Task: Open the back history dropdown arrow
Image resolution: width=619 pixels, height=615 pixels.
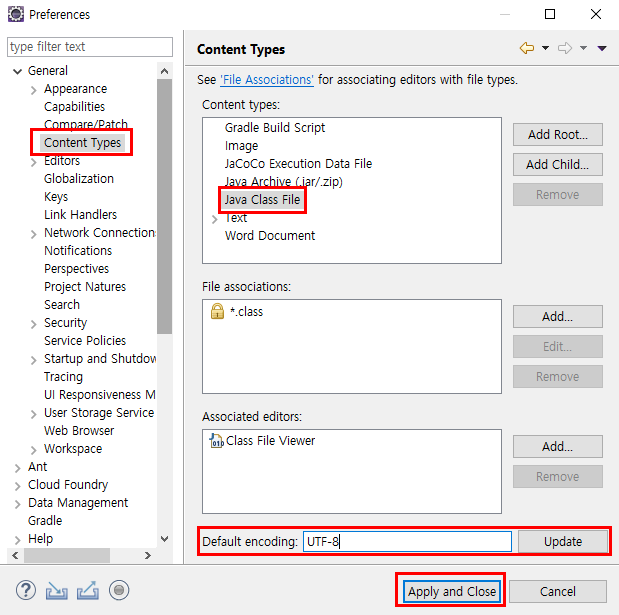Action: 545,48
